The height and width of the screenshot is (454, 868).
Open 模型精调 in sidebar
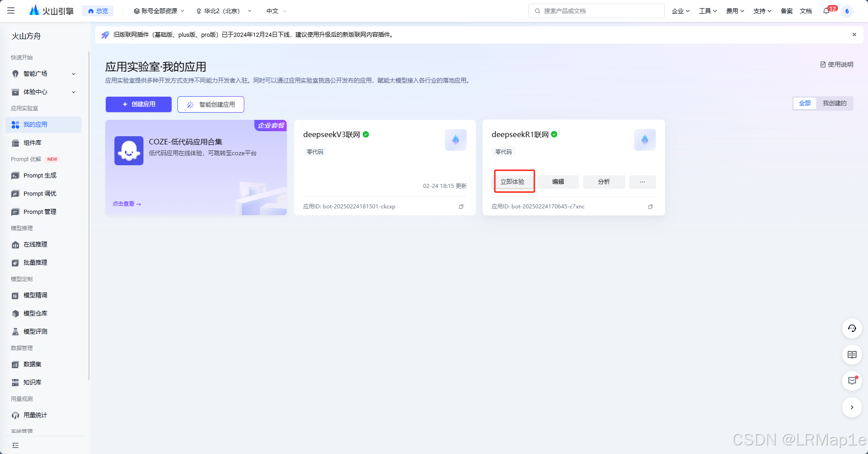[x=44, y=295]
